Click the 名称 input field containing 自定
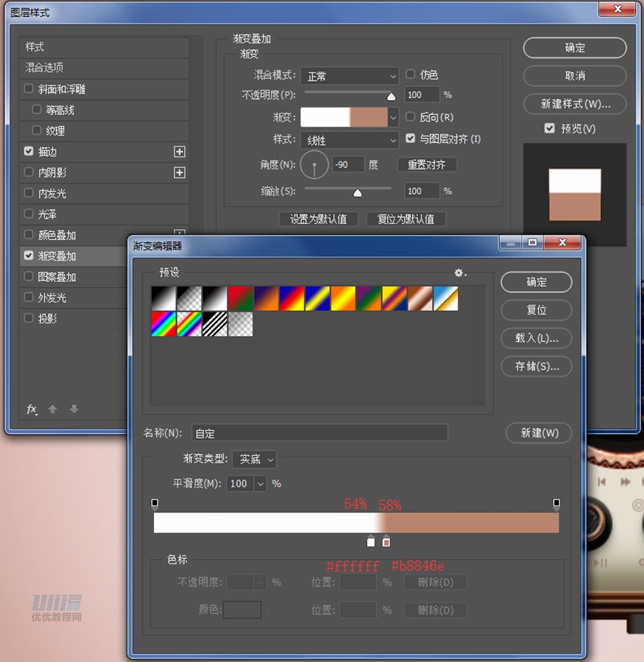Screen dimensions: 644x662 [x=320, y=433]
